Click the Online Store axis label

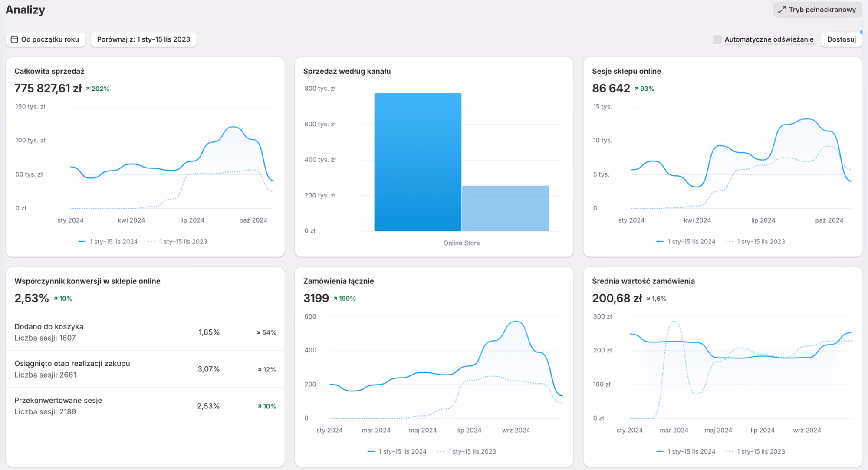coord(461,243)
